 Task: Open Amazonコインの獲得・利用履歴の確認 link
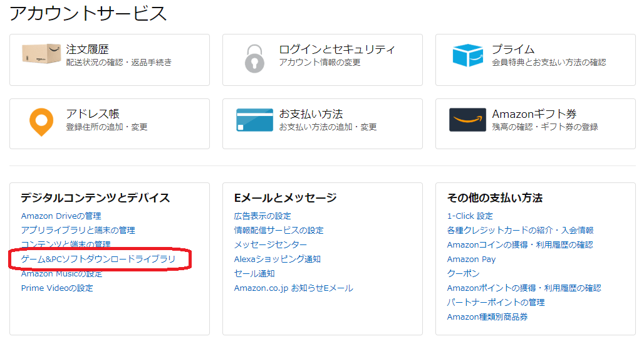pyautogui.click(x=520, y=245)
